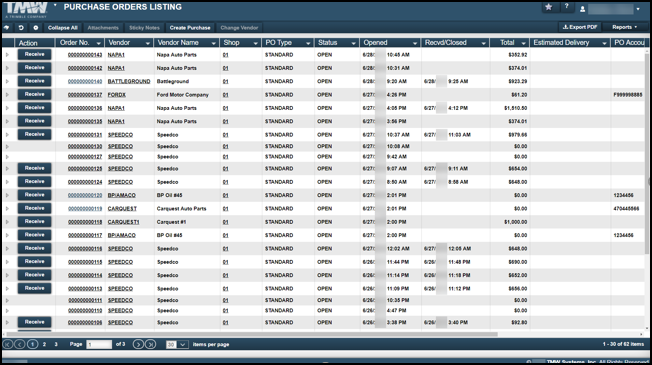This screenshot has height=365, width=652.
Task: Open order number 00000000136 link
Action: coord(85,108)
